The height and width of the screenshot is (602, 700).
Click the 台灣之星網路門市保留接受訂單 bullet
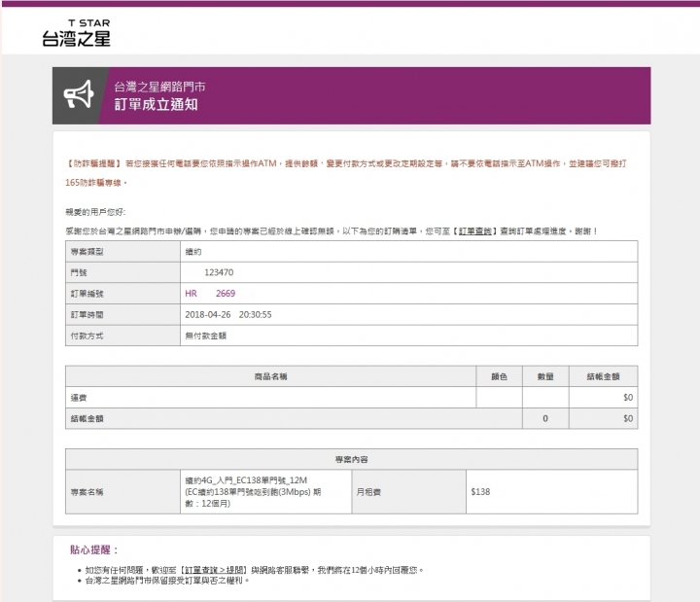tap(167, 580)
